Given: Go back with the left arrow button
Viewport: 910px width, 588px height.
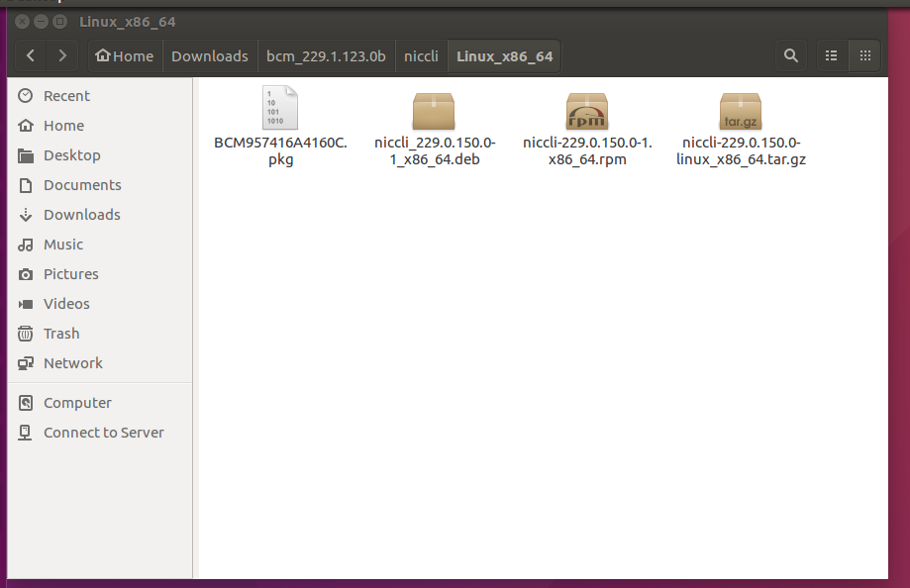Looking at the screenshot, I should 31,56.
